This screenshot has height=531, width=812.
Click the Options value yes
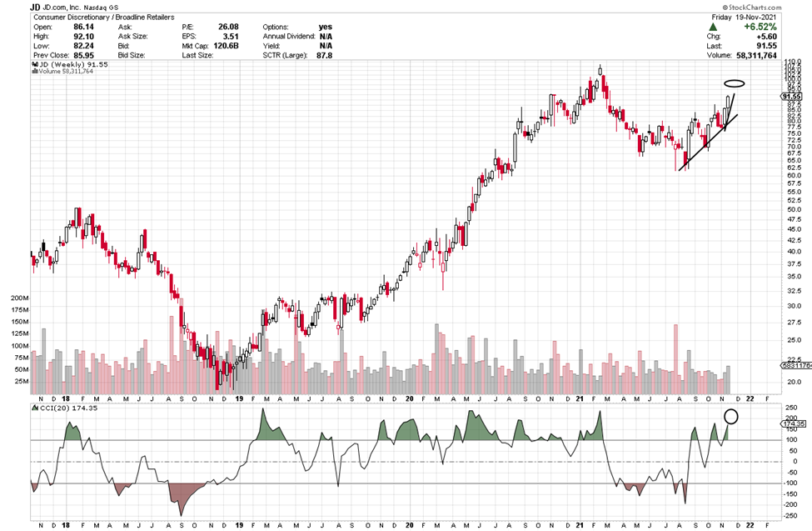coord(326,27)
